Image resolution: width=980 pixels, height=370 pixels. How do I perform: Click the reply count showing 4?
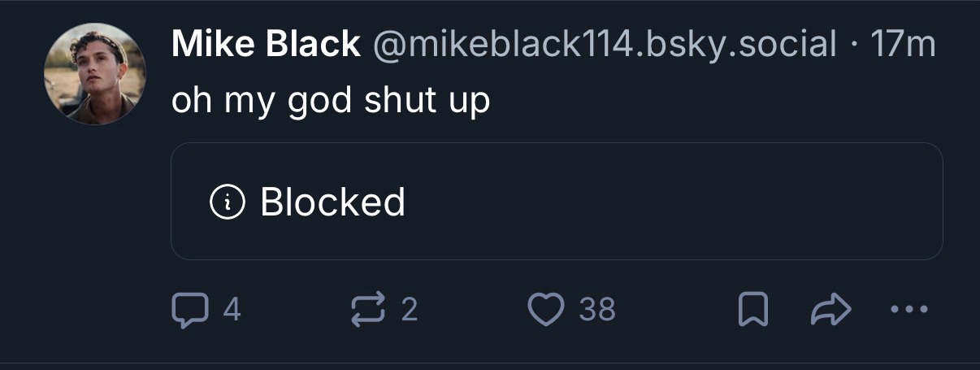[232, 310]
